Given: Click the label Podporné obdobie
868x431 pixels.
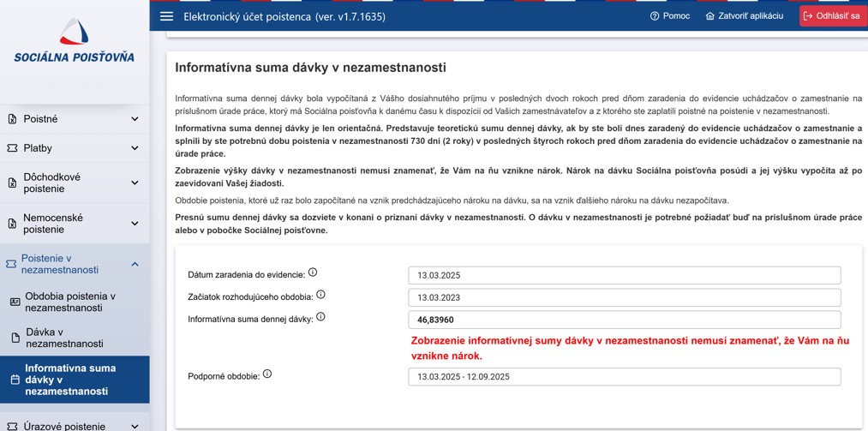Looking at the screenshot, I should (224, 377).
